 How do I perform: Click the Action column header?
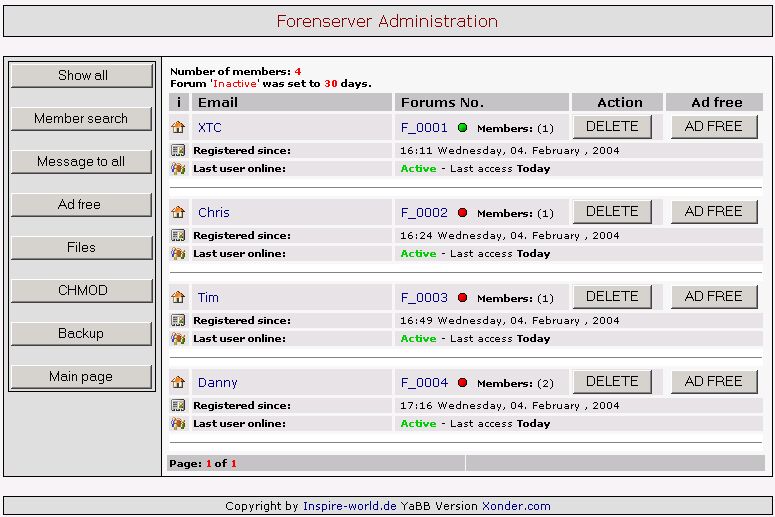(617, 102)
